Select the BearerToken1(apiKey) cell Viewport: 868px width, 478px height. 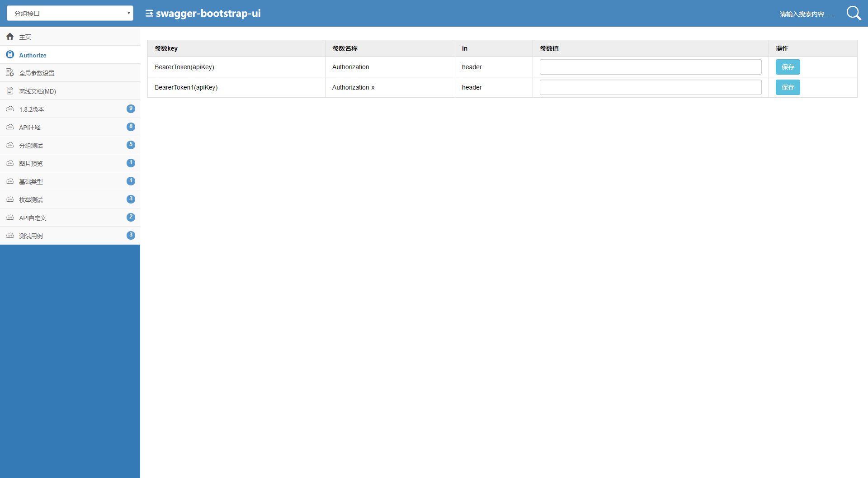(236, 87)
